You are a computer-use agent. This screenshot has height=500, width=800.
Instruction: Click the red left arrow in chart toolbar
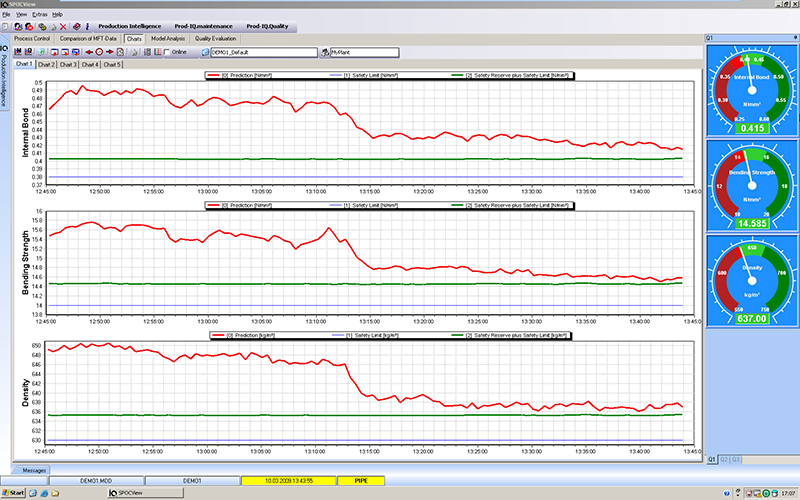[x=90, y=51]
